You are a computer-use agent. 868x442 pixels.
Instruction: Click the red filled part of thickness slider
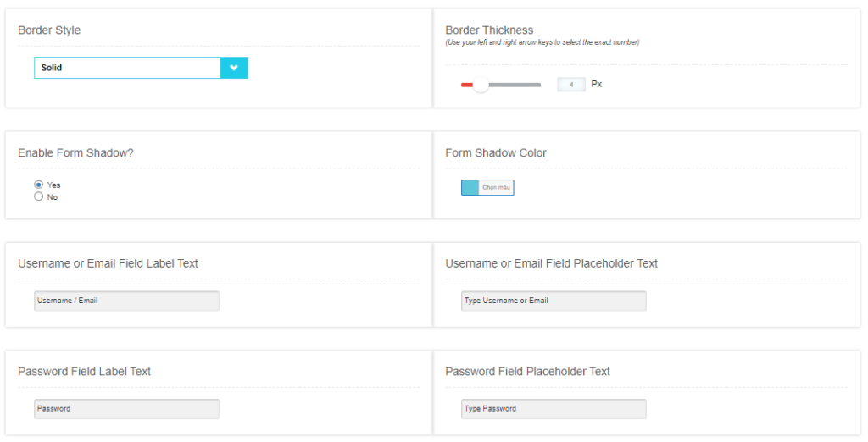[467, 85]
